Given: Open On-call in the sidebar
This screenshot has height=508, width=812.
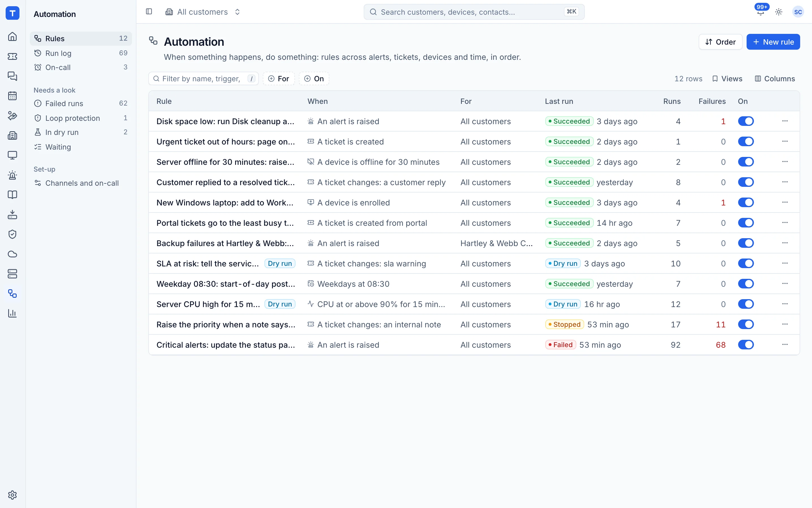Looking at the screenshot, I should (x=81, y=67).
